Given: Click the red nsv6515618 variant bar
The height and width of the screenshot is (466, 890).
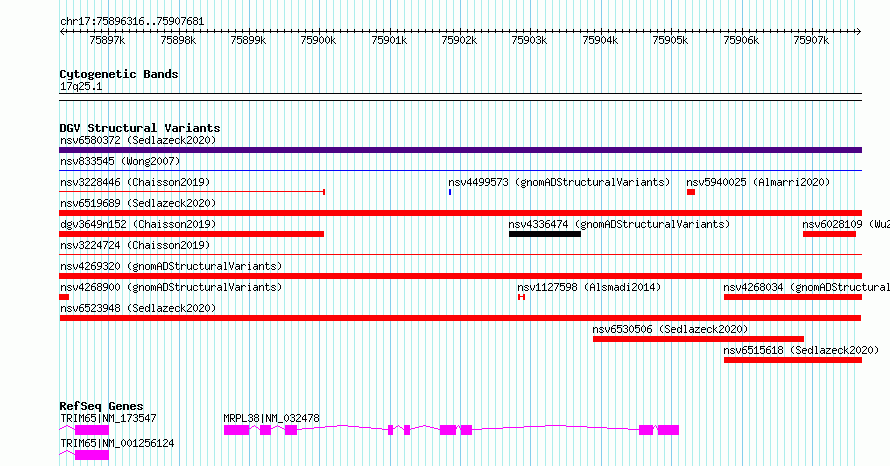Looking at the screenshot, I should pyautogui.click(x=793, y=360).
